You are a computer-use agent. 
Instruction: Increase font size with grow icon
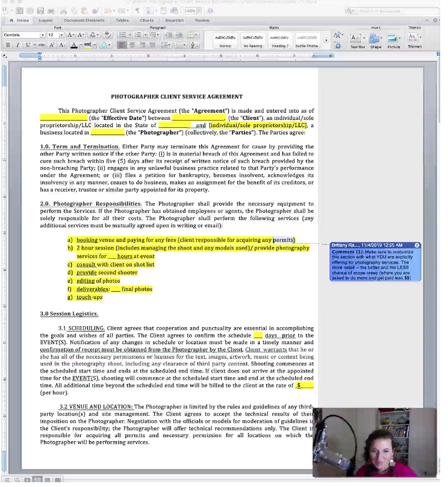(71, 35)
